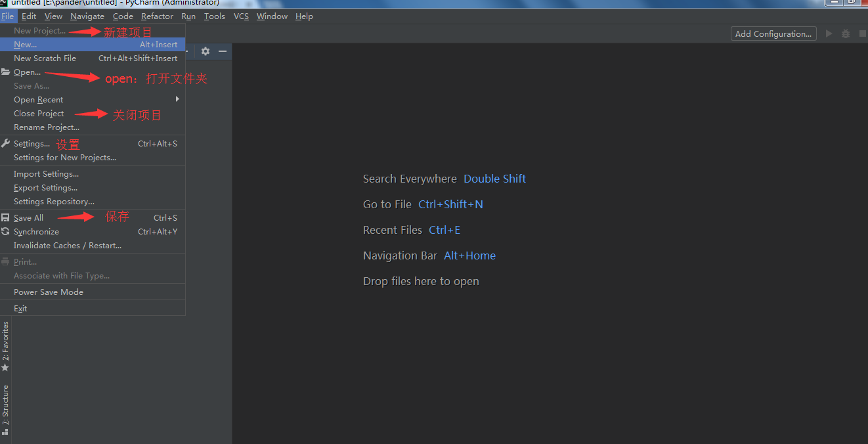Choose Open... with folder icon
This screenshot has width=868, height=444.
coord(93,72)
